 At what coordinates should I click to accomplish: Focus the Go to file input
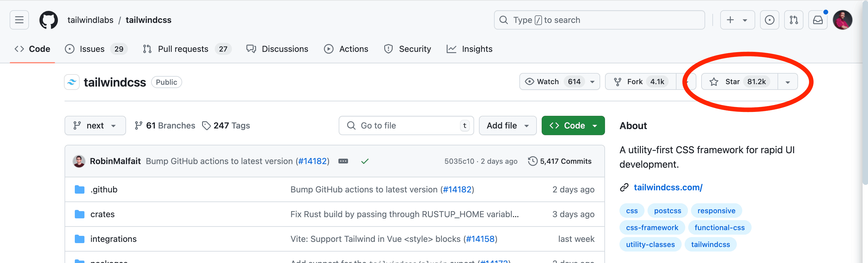click(406, 125)
